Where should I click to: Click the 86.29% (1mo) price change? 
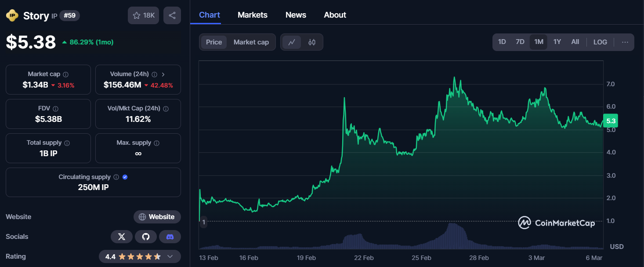(88, 42)
